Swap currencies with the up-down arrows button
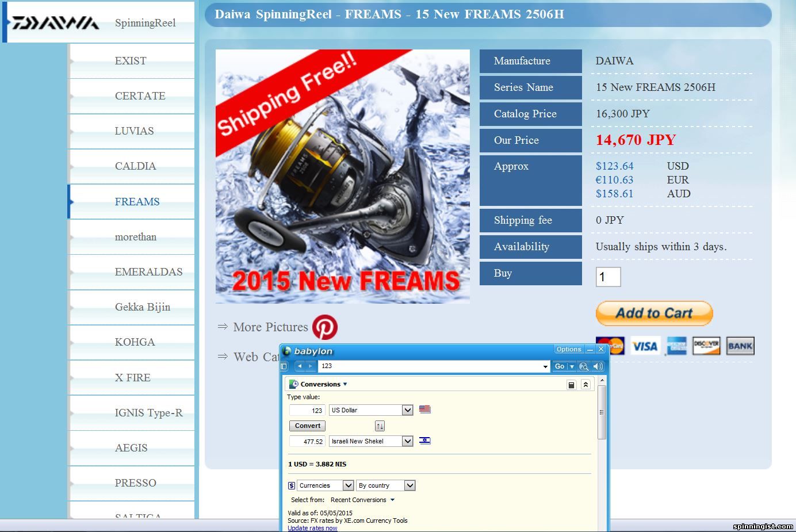This screenshot has width=796, height=532. point(380,426)
